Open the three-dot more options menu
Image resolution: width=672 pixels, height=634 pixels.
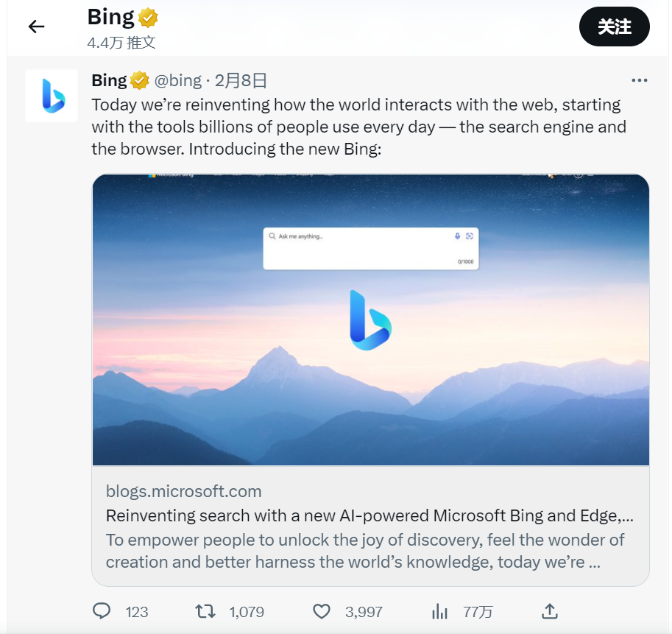click(x=639, y=80)
